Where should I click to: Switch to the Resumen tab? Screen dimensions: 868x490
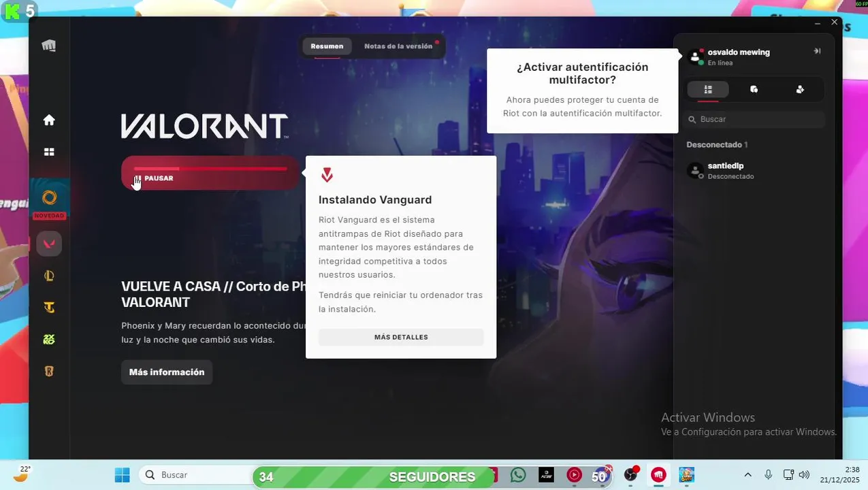coord(327,46)
